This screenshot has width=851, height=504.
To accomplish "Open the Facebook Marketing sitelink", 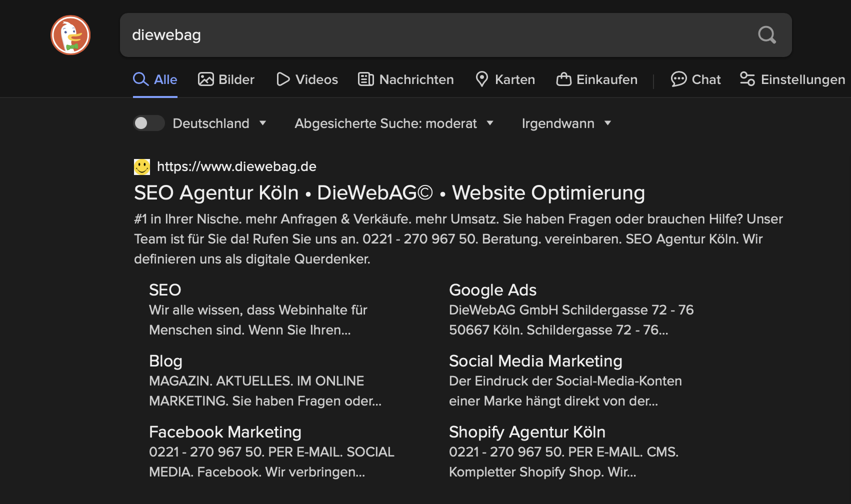I will point(225,432).
